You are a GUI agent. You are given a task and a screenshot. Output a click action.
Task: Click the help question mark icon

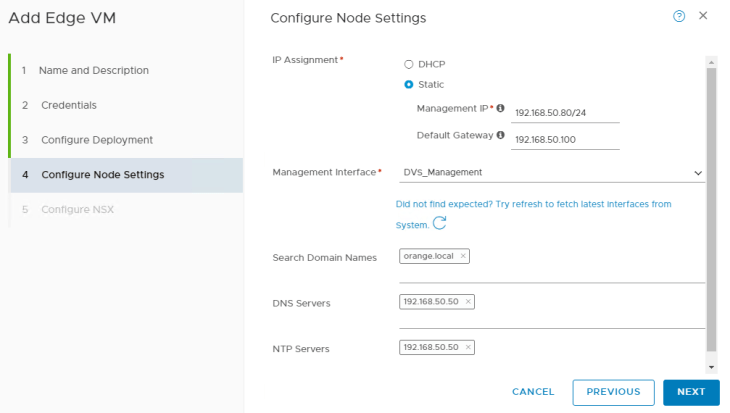coord(680,16)
